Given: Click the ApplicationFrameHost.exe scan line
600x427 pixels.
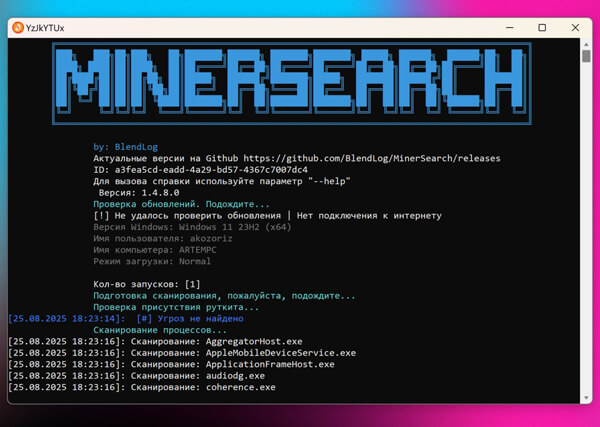Looking at the screenshot, I should pos(171,364).
